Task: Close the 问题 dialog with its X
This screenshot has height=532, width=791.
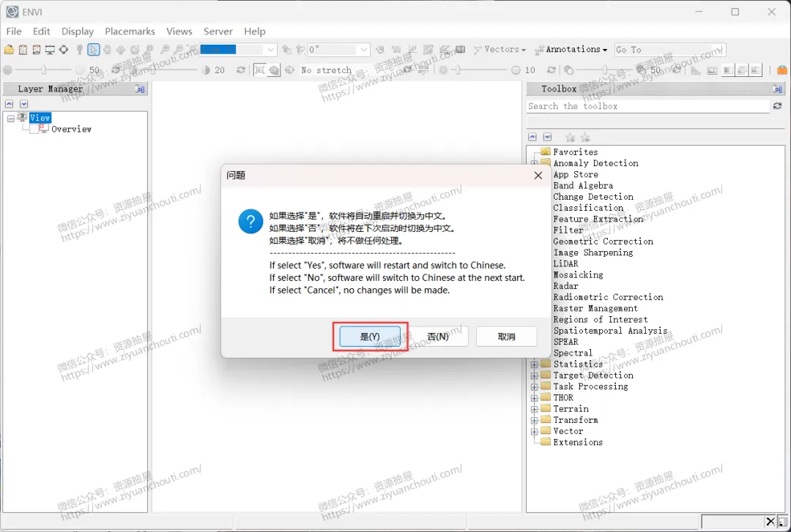Action: [538, 175]
